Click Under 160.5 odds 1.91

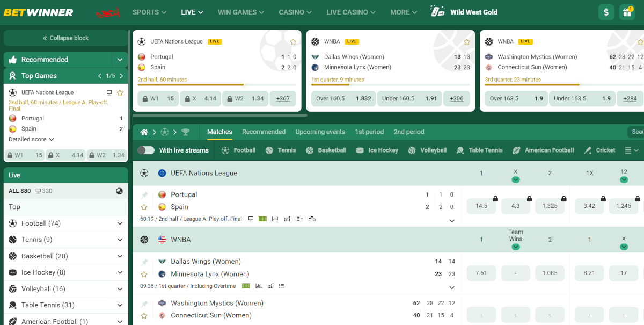pyautogui.click(x=410, y=99)
